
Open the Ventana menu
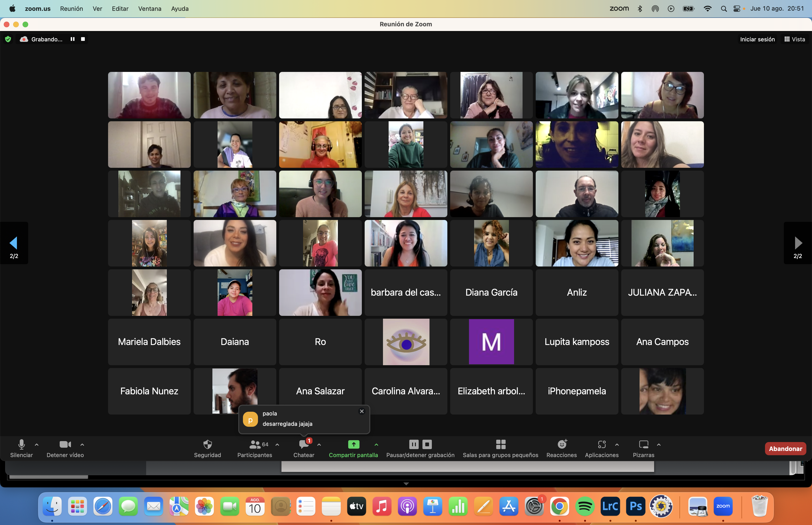[150, 8]
